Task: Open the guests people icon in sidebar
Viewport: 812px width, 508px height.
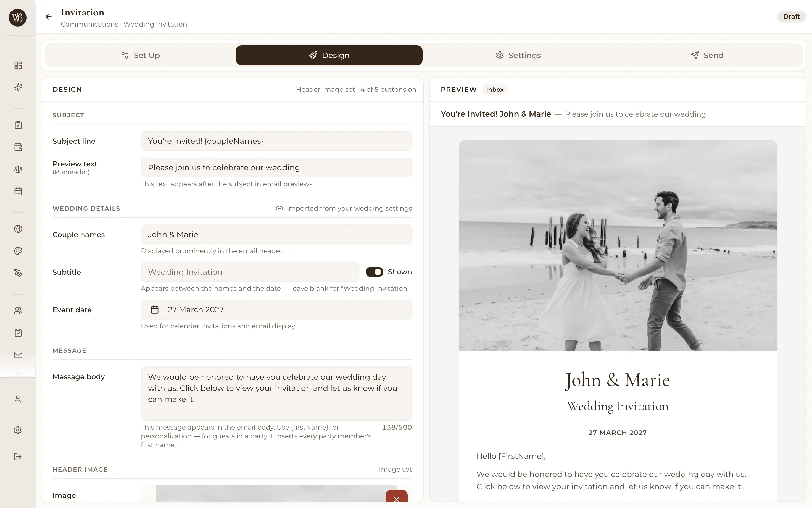Action: click(18, 311)
